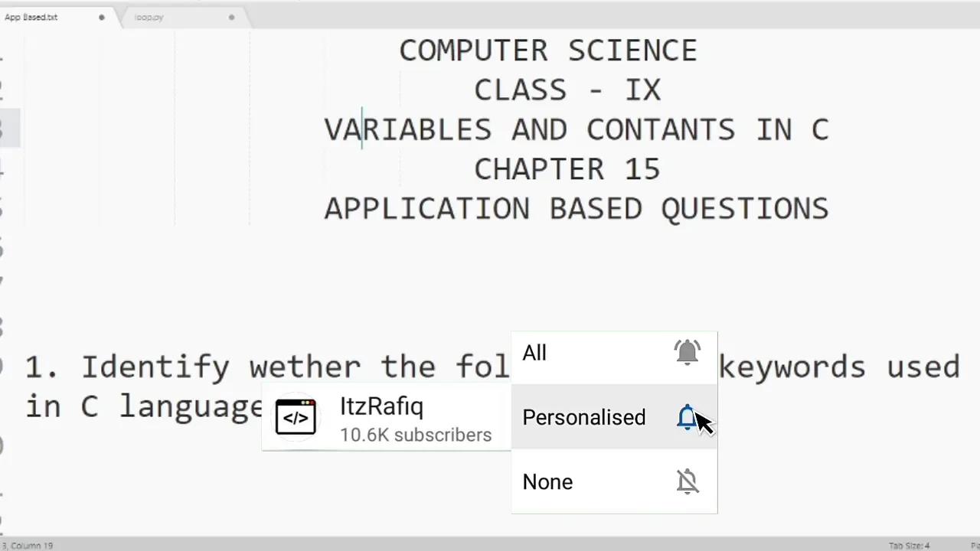Select the Personalised notification option
Screen dimensions: 980x551
583,417
